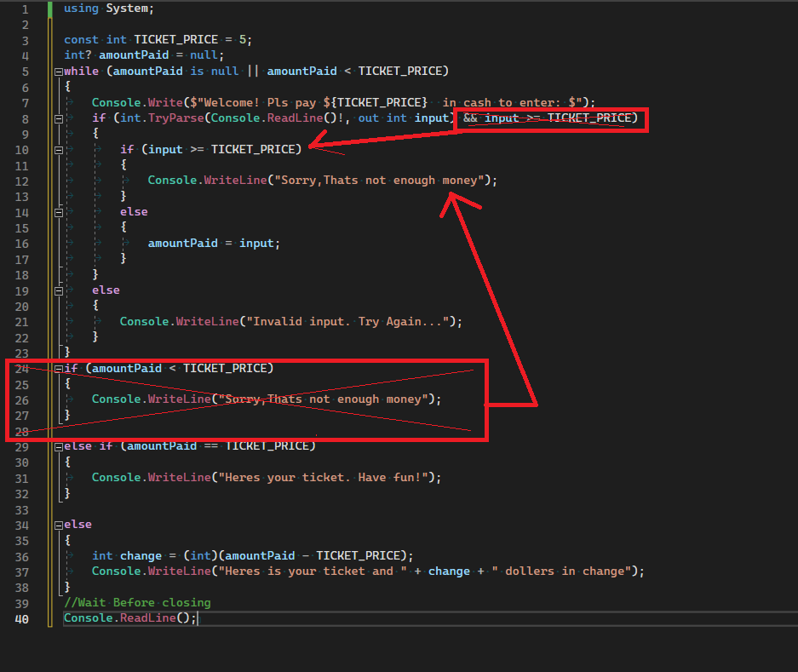798x672 pixels.
Task: Click the green change bar beside using System
Action: 49,8
